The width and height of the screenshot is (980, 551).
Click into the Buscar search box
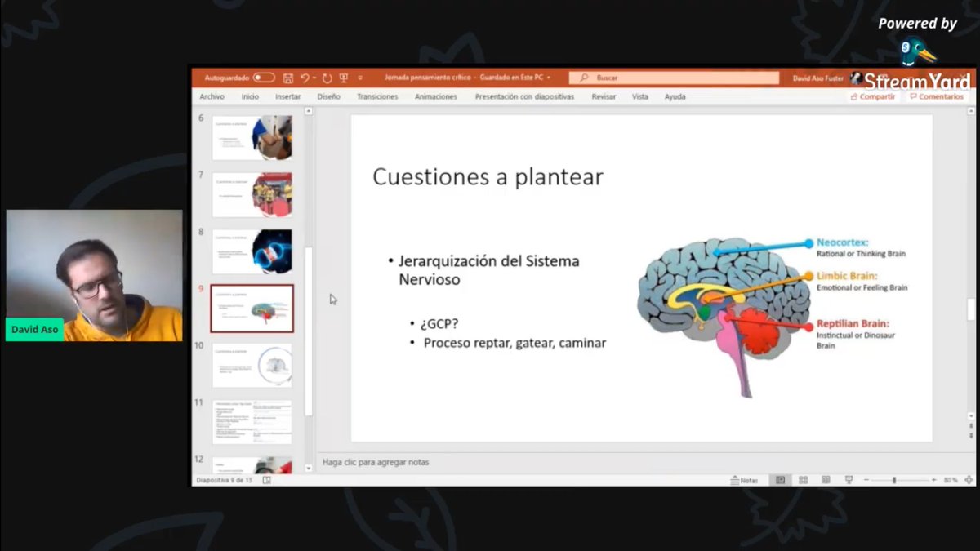[674, 78]
